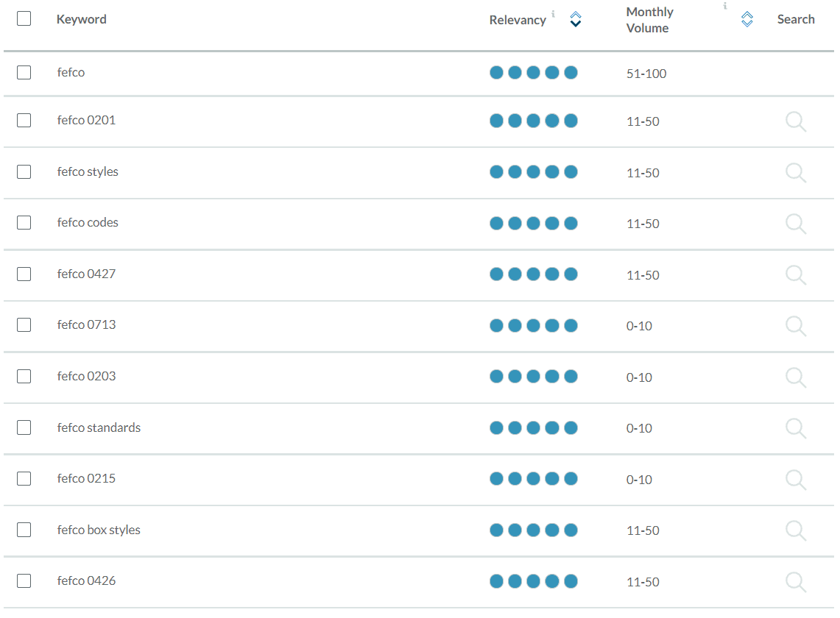This screenshot has height=618, width=840.
Task: Enable checkbox beside fefco 0215
Action: pyautogui.click(x=24, y=478)
